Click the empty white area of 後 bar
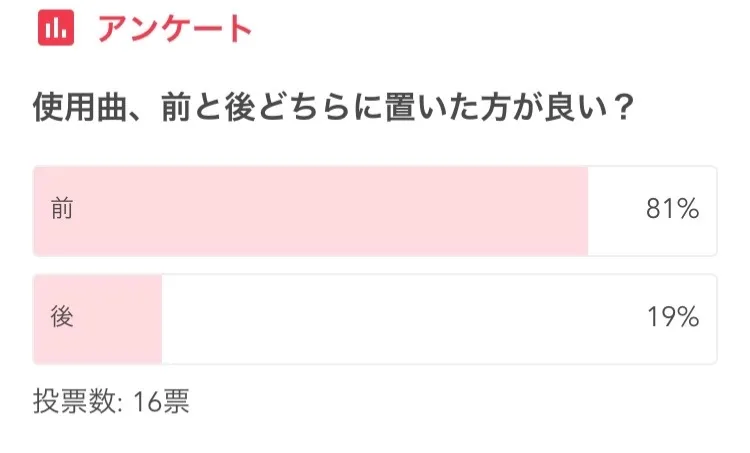This screenshot has height=453, width=750. click(400, 319)
